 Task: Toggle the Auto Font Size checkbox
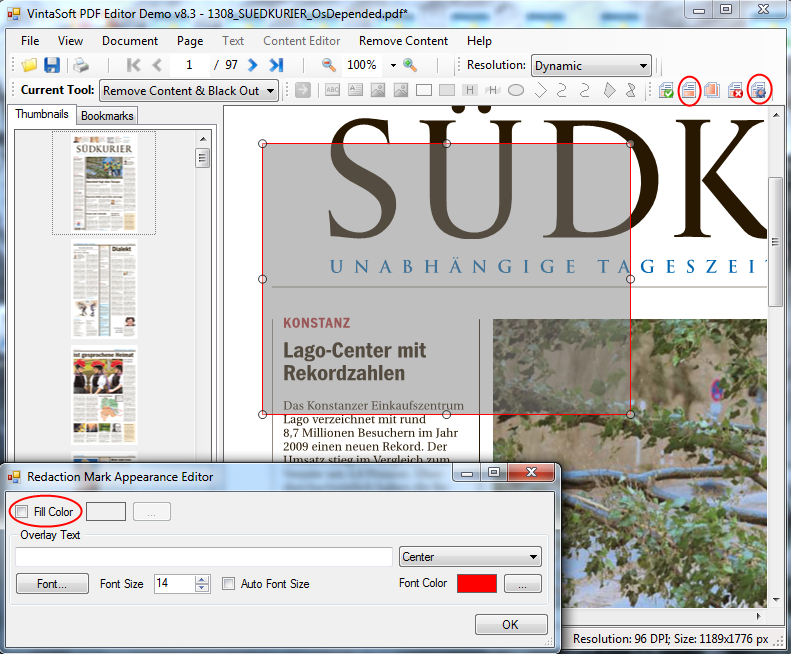[229, 584]
